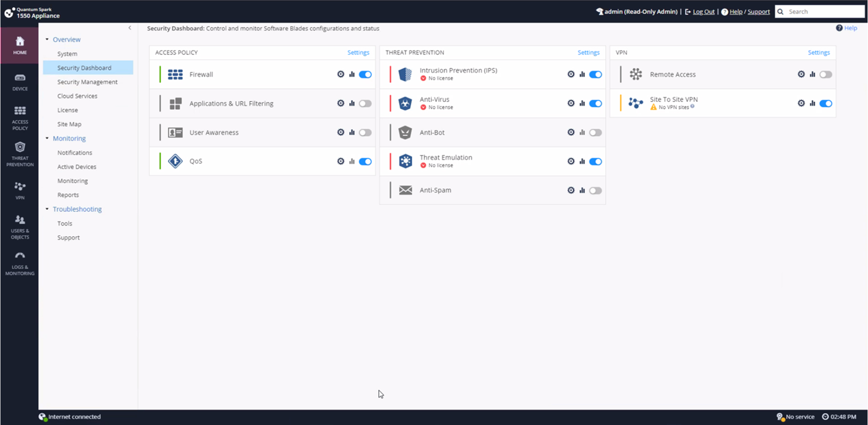Screen dimensions: 868x425
Task: Go to Users & Objects sidebar icon
Action: click(20, 227)
